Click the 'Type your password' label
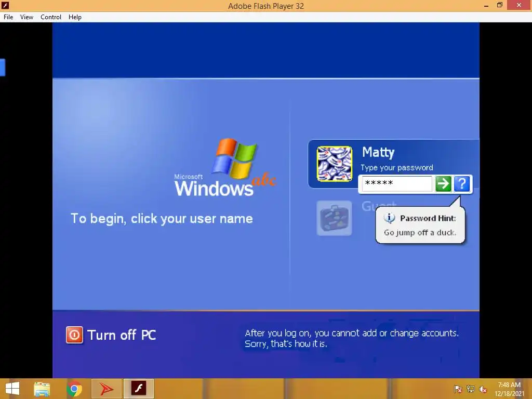Image resolution: width=532 pixels, height=399 pixels. 396,168
